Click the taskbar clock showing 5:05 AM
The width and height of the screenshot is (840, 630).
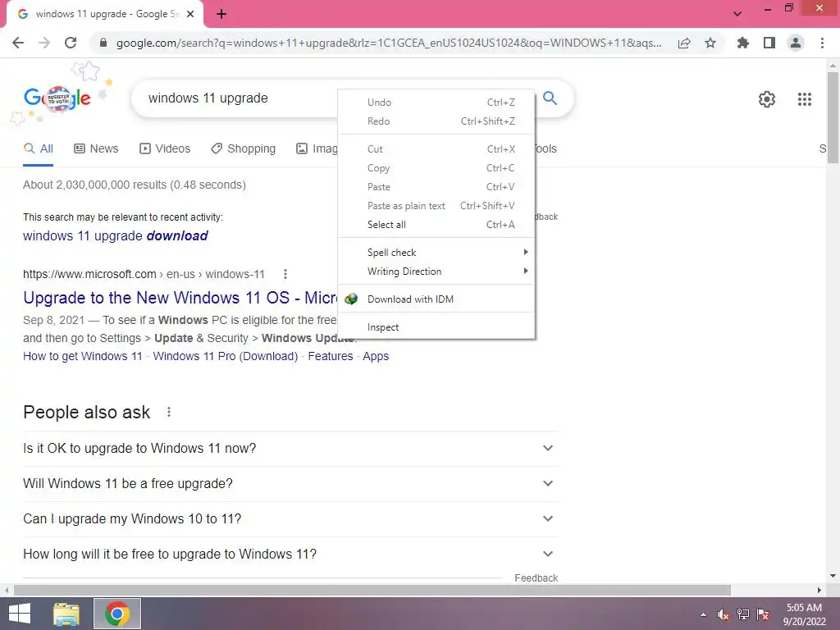804,614
